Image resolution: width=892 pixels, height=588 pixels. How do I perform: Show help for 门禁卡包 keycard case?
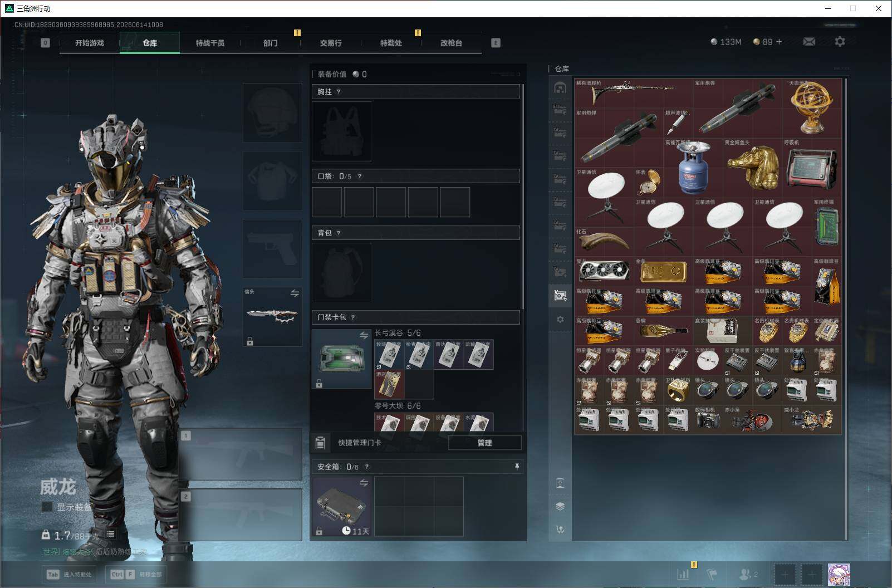point(353,317)
